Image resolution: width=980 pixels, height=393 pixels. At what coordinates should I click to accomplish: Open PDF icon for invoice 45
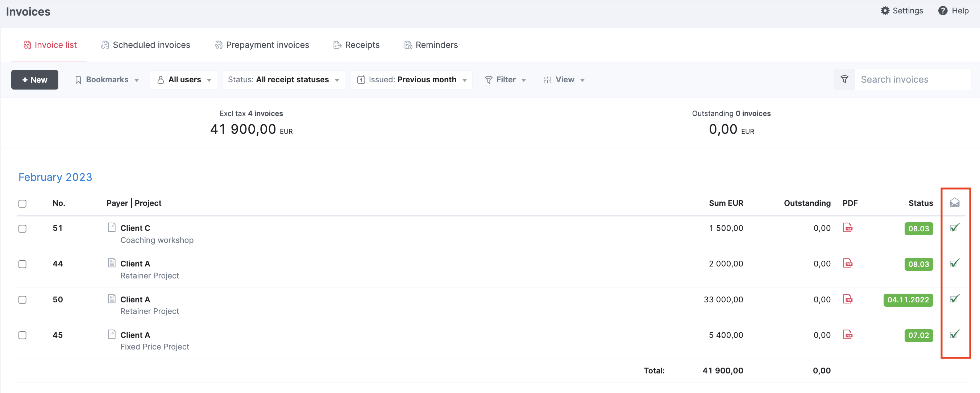(848, 334)
